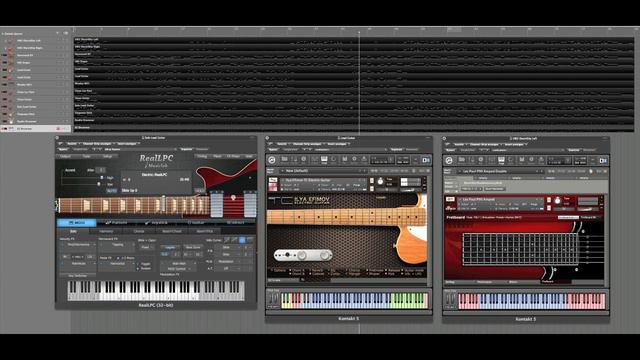Mute the Ilya Efimov instrument in Kontakt

click(x=372, y=189)
